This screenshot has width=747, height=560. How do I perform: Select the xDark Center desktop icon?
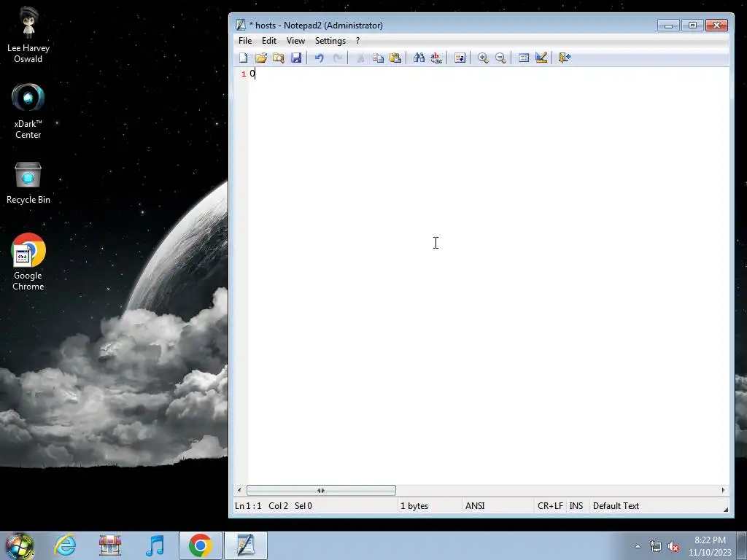pos(28,112)
